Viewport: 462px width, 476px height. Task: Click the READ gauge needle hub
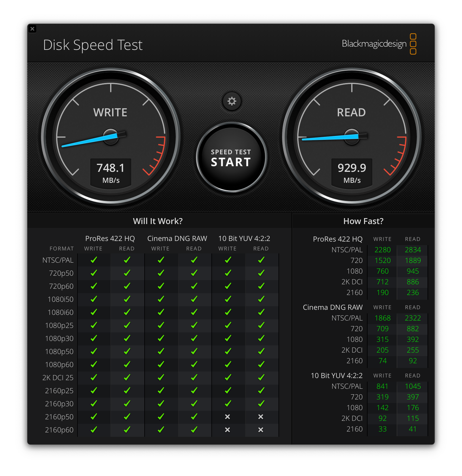click(x=352, y=137)
